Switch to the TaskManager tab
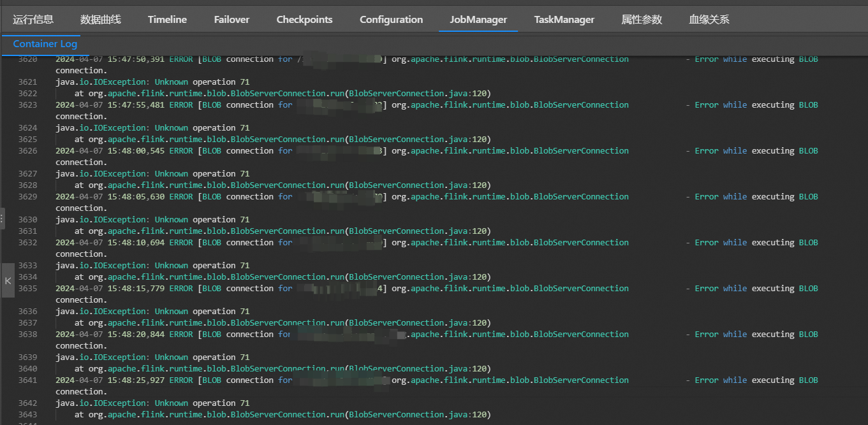 click(564, 19)
